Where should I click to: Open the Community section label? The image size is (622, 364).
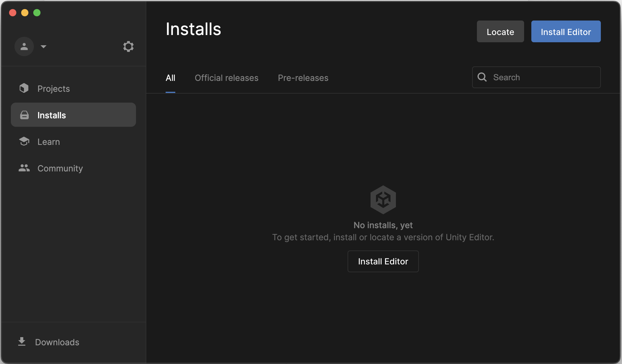60,168
